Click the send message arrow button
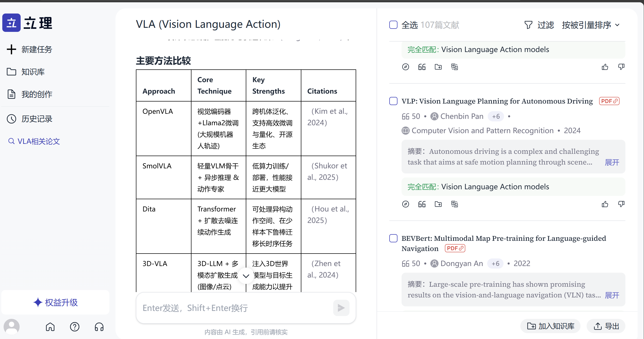The image size is (644, 339). (x=341, y=308)
